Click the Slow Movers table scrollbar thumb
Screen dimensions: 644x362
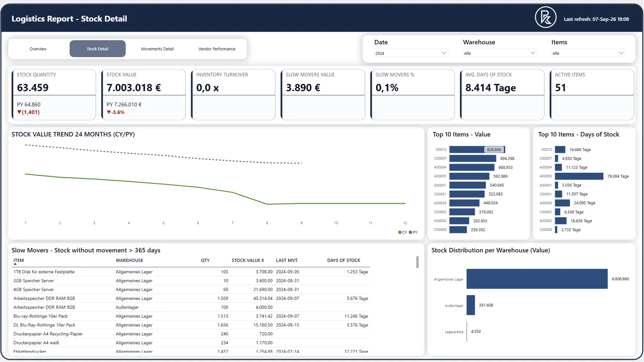(x=417, y=262)
